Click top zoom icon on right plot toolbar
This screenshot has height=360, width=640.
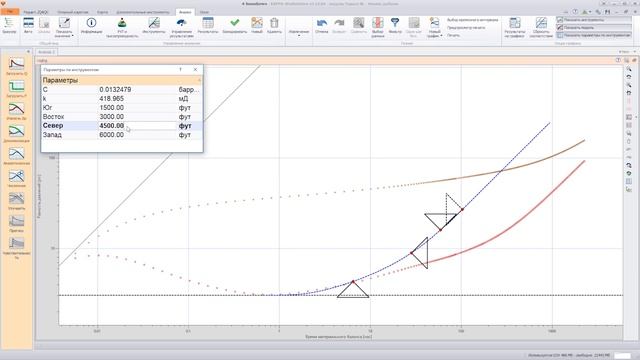[629, 69]
